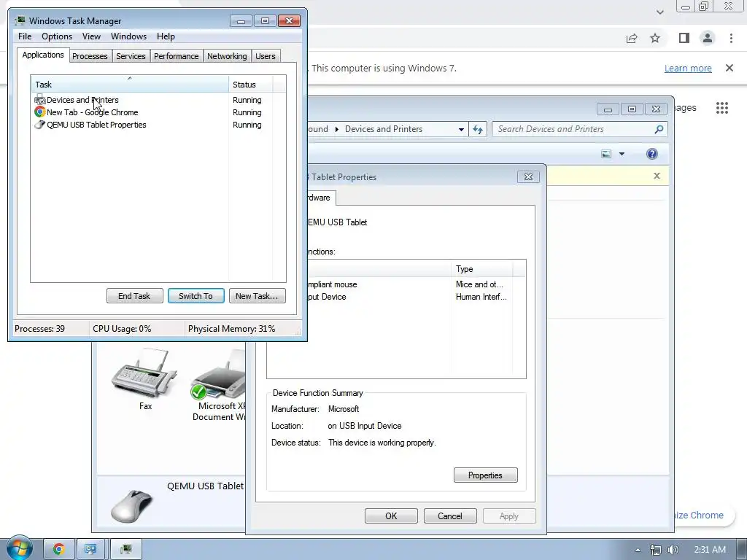Click the search magnifier icon
The image size is (747, 560).
pos(659,129)
